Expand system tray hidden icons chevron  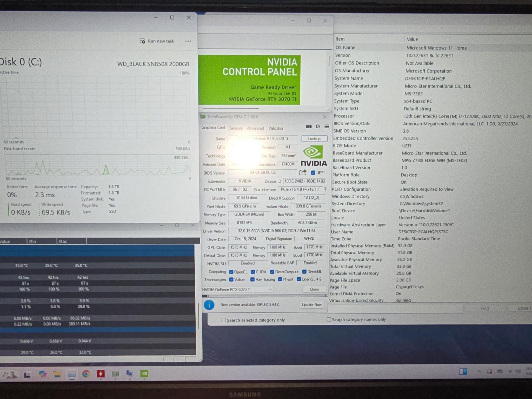(479, 371)
